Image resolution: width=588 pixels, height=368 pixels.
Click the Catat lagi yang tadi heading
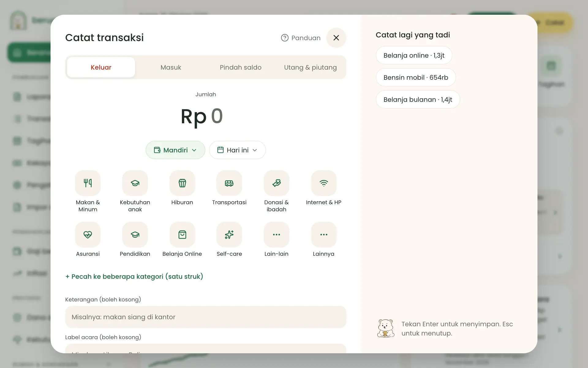click(x=413, y=35)
